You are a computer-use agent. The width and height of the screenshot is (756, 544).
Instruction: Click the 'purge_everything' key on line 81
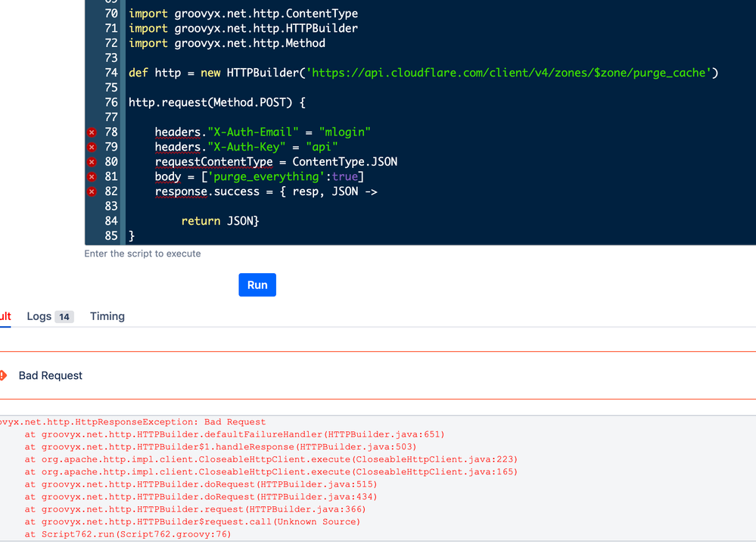(x=266, y=177)
